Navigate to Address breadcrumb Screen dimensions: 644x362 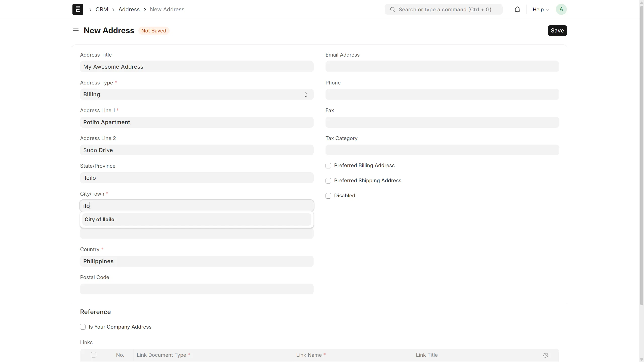tap(129, 10)
